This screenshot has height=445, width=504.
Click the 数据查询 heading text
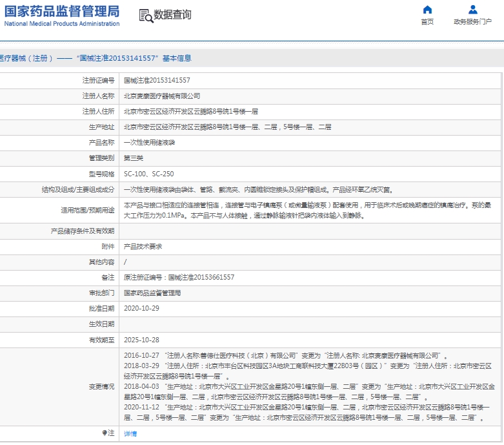172,14
